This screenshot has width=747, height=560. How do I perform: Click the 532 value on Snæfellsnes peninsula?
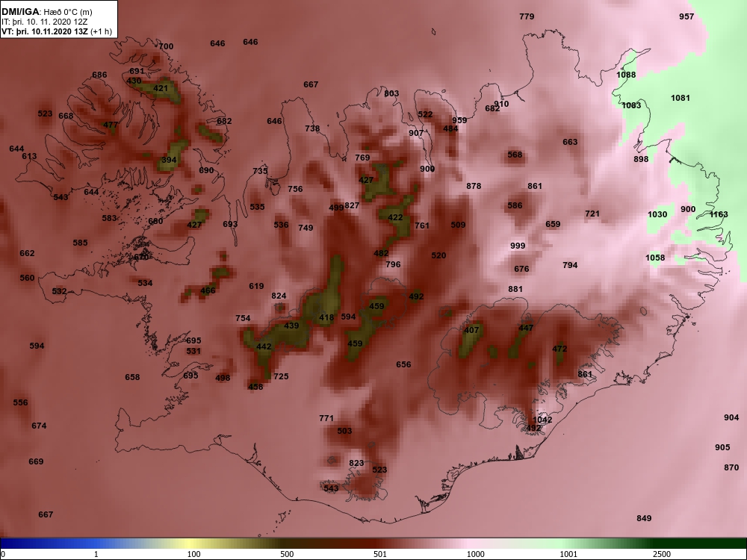(59, 291)
